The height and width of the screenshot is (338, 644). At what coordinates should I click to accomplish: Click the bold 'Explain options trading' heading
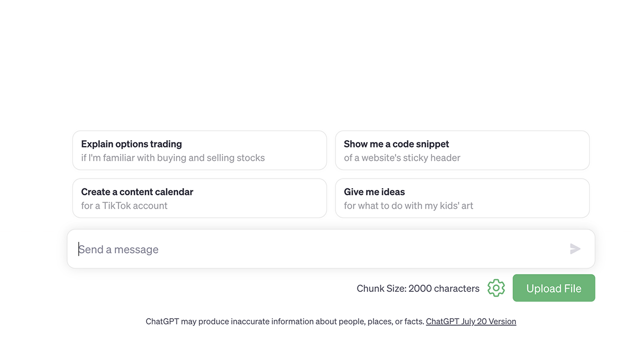pyautogui.click(x=131, y=144)
